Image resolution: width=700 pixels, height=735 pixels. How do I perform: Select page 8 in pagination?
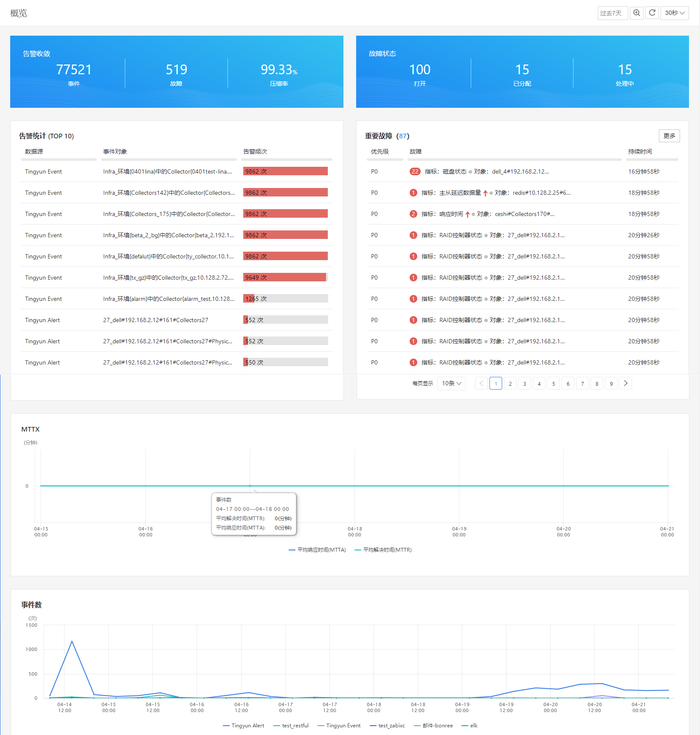(x=596, y=384)
